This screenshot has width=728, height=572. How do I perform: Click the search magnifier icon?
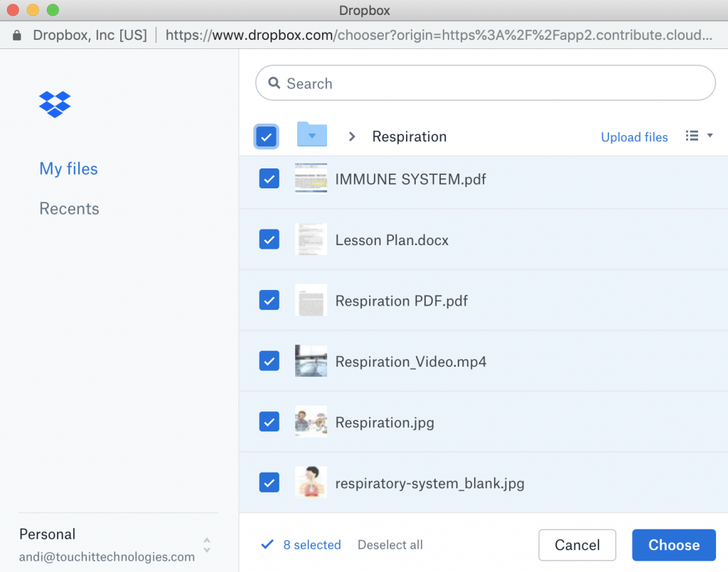[274, 83]
